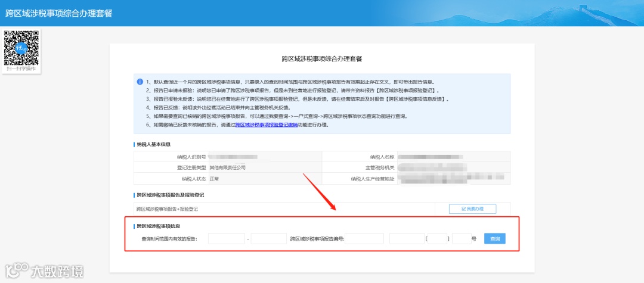This screenshot has width=644, height=283.
Task: Click the 扫一扫学操作 caption
Action: click(x=21, y=69)
